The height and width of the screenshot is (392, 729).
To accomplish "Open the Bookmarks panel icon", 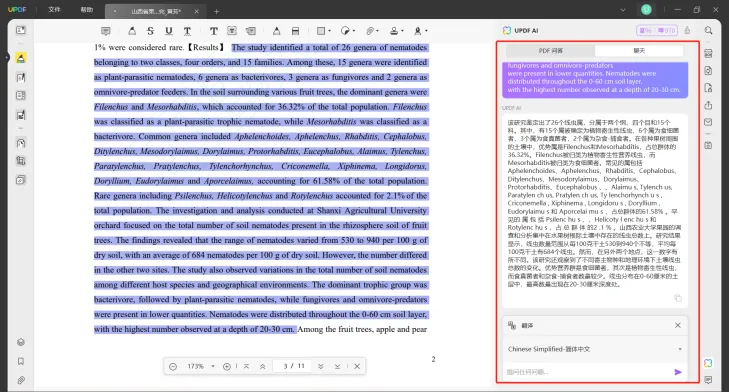I will coord(20,361).
